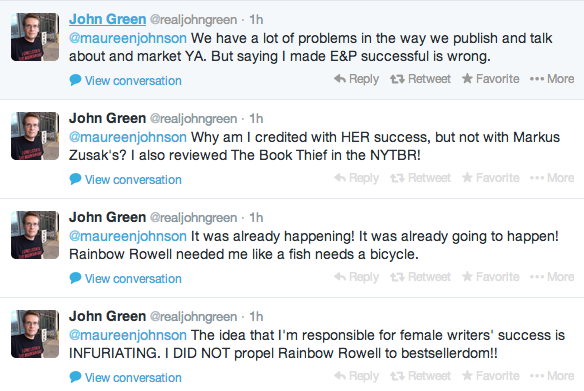The height and width of the screenshot is (391, 584).
Task: Favorite the first tweet about YA
Action: point(491,79)
